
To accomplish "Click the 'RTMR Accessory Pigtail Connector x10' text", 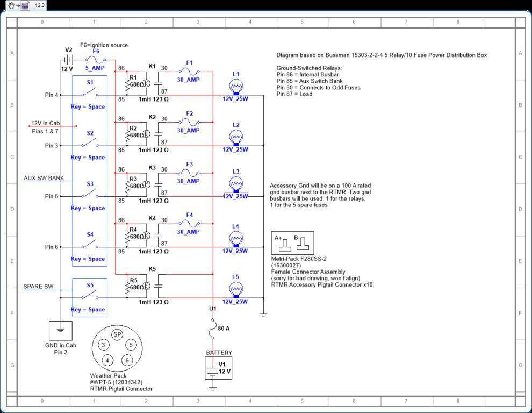I will 322,284.
